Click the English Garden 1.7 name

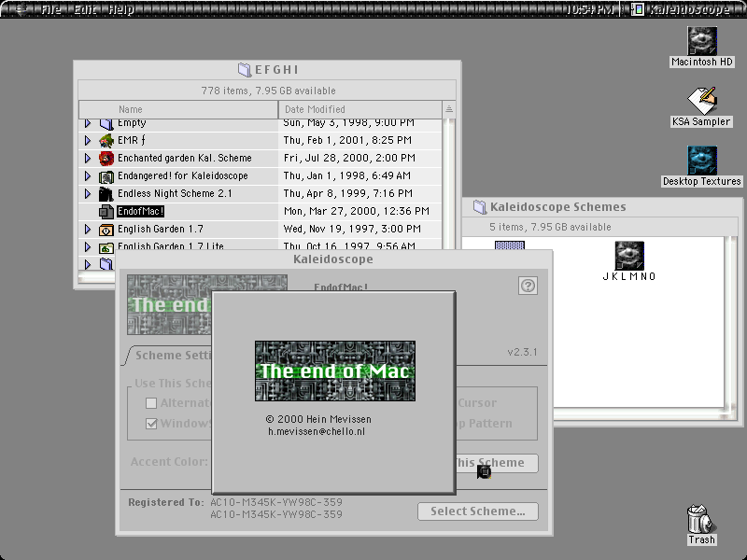pos(161,229)
